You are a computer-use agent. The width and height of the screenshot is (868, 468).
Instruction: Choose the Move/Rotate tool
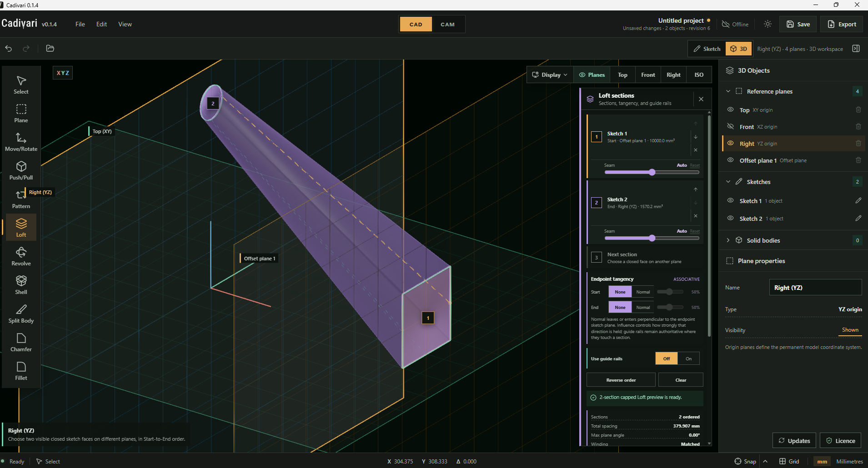point(21,142)
